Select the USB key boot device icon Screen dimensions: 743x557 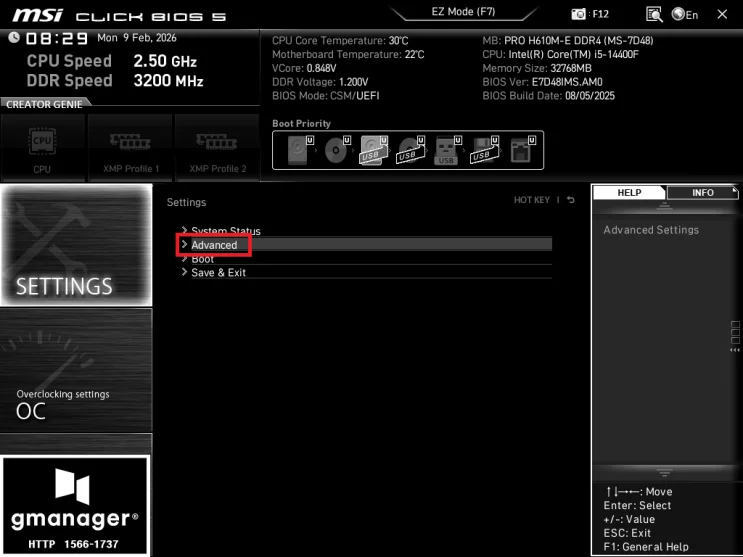(447, 150)
